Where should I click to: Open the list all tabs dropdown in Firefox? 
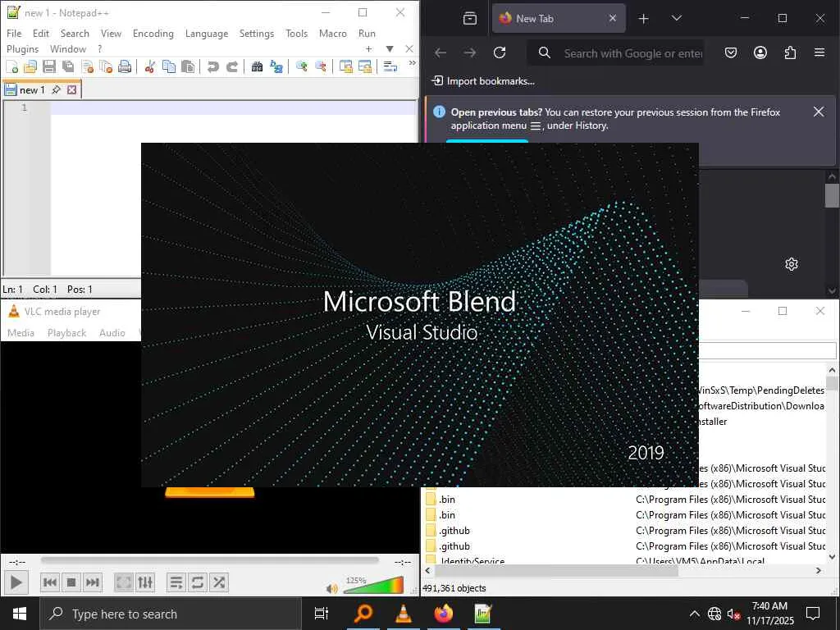tap(677, 18)
